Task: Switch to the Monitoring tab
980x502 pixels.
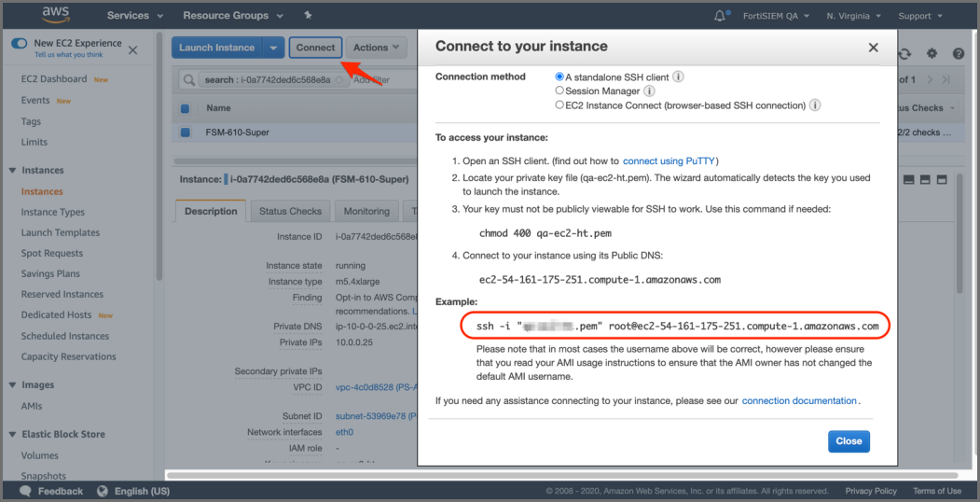Action: point(366,211)
